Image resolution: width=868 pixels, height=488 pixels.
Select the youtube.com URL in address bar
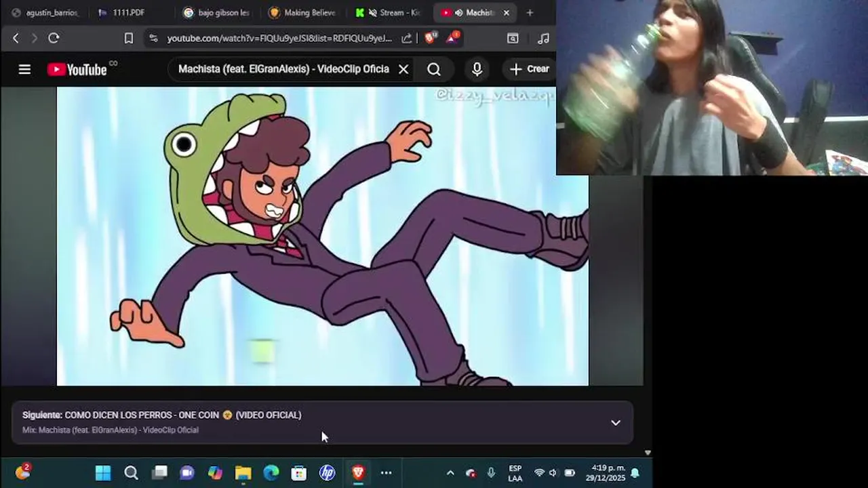click(279, 39)
